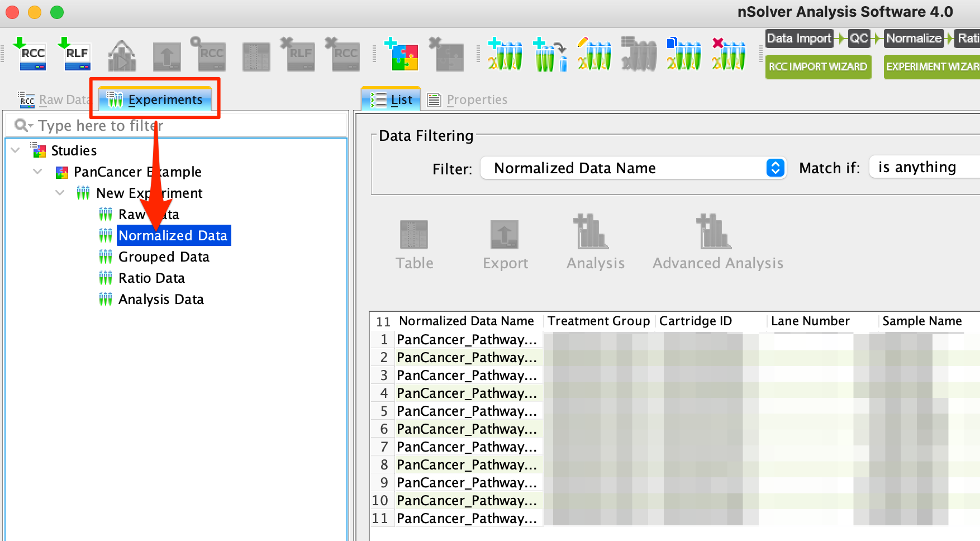Screen dimensions: 980x541
Task: Click the Export icon in the list panel
Action: click(x=505, y=244)
